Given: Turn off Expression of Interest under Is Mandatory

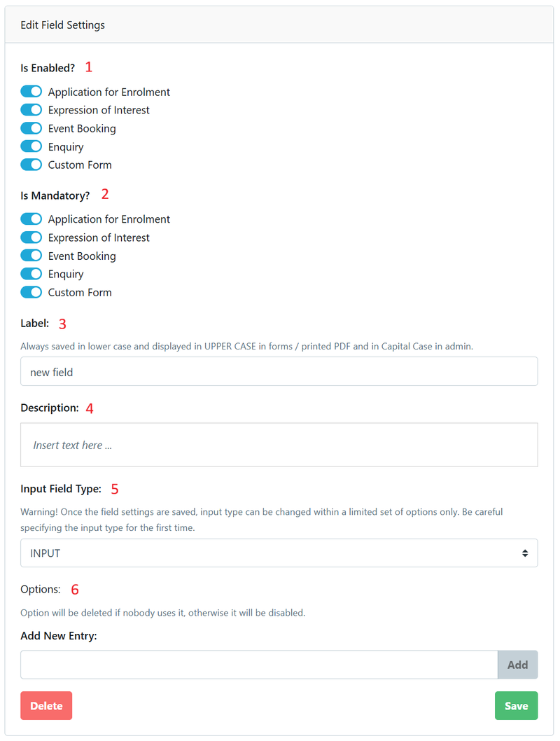Looking at the screenshot, I should point(31,237).
